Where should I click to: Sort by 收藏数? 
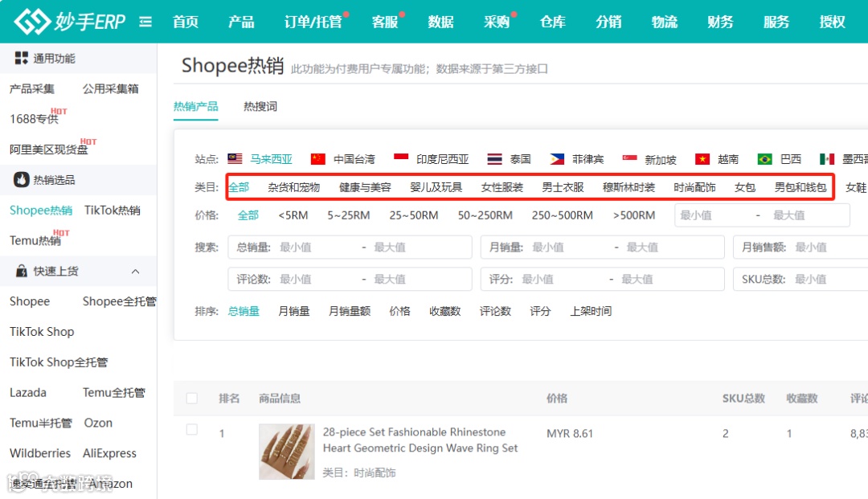point(445,312)
